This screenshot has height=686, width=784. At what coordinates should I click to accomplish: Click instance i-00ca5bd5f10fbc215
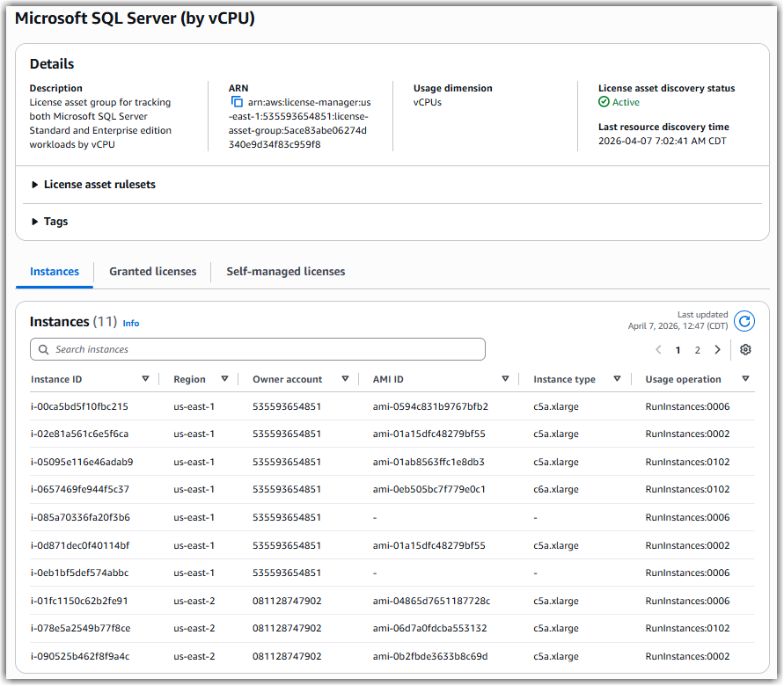pyautogui.click(x=79, y=406)
